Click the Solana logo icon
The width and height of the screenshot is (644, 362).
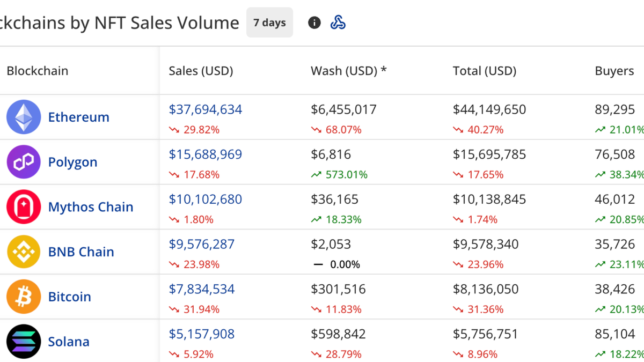pos(24,342)
